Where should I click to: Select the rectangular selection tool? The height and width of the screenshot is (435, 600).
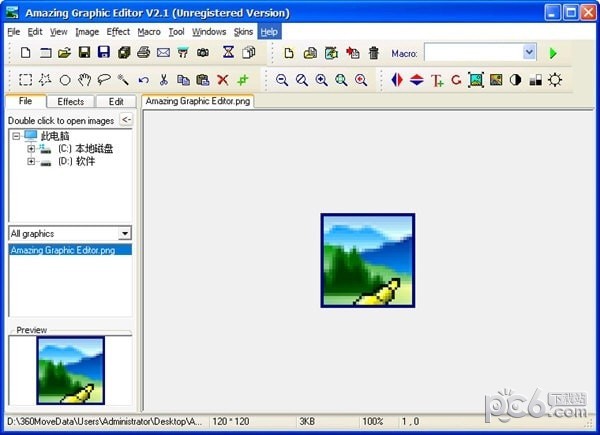click(25, 80)
